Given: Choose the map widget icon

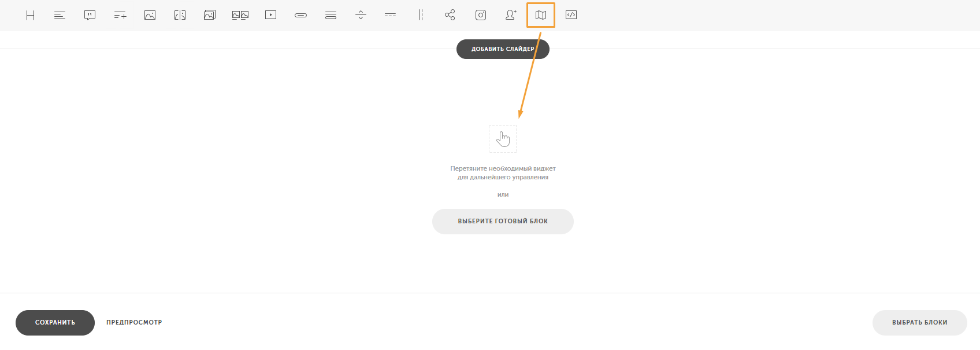Looking at the screenshot, I should point(541,15).
